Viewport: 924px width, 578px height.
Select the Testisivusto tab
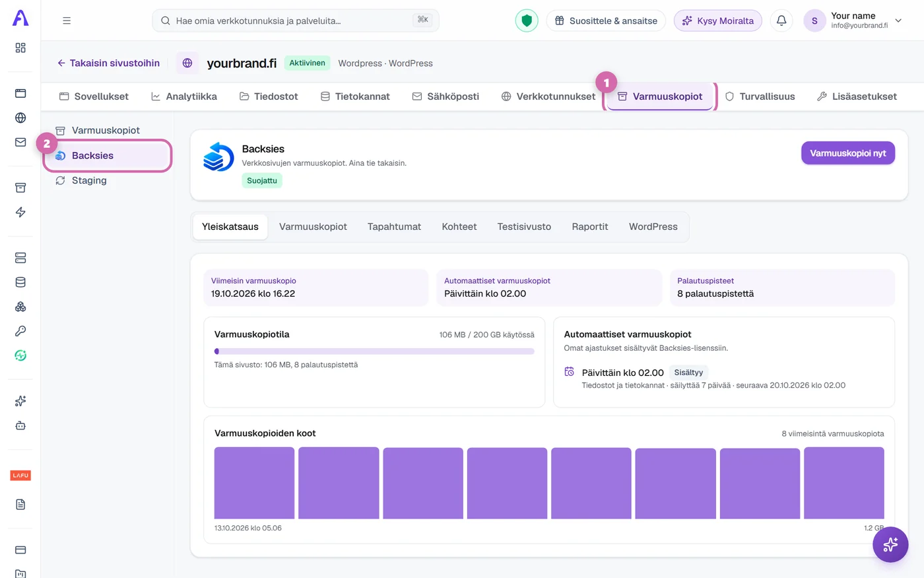[x=524, y=227]
